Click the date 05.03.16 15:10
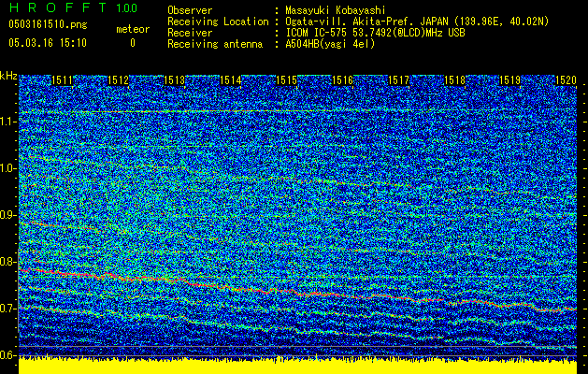This screenshot has width=588, height=374. coord(48,43)
